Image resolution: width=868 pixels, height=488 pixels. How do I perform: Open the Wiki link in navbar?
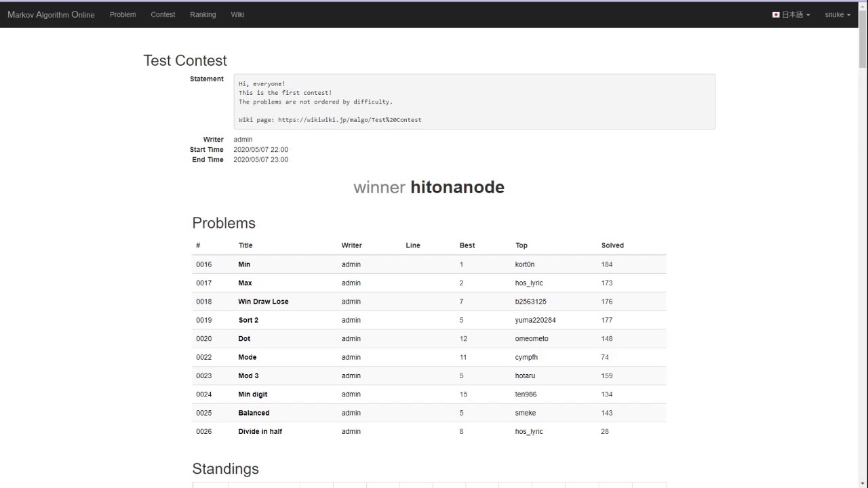pyautogui.click(x=237, y=14)
